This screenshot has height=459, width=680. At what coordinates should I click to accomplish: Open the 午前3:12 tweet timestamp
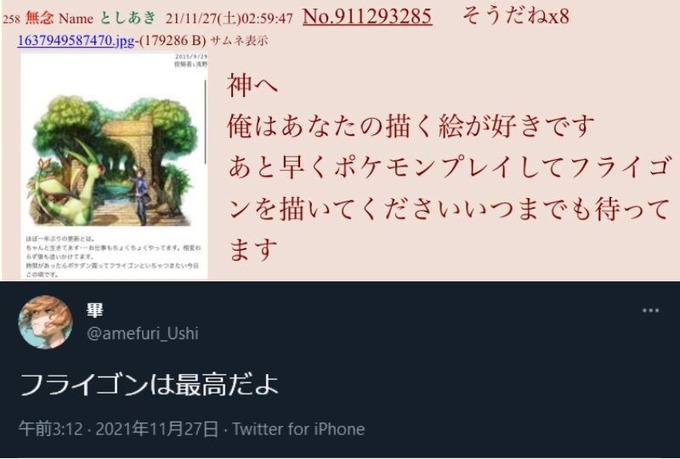click(x=51, y=429)
